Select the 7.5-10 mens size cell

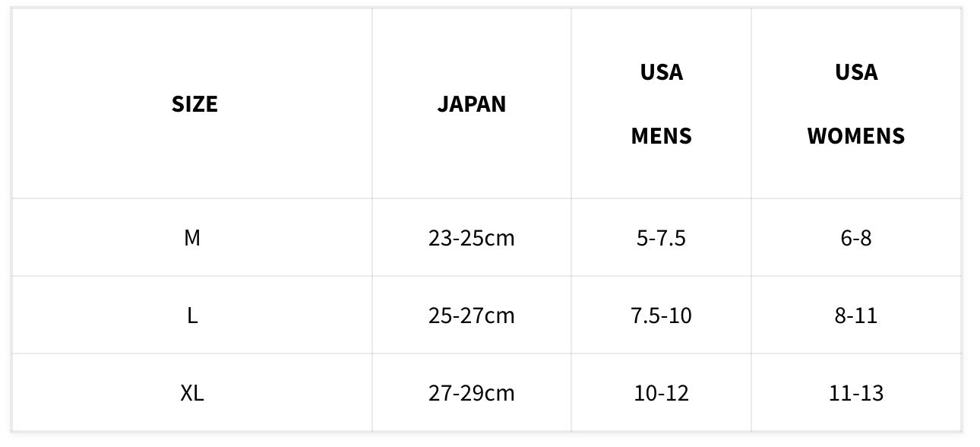[x=661, y=315]
